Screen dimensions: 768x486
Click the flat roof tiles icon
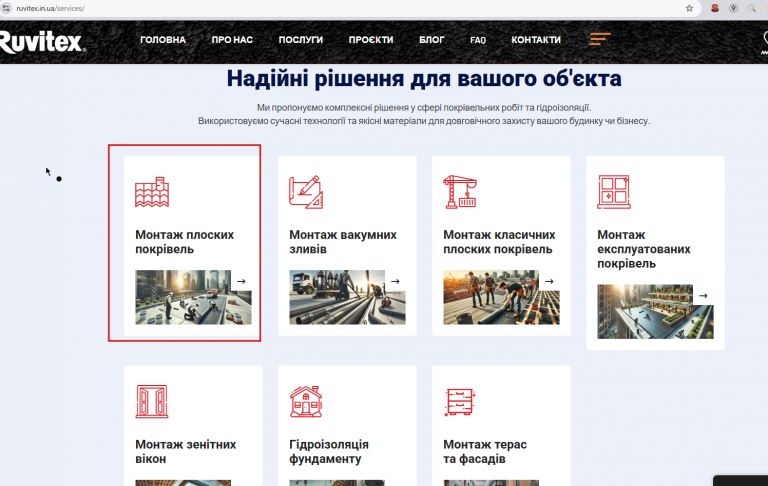[152, 192]
